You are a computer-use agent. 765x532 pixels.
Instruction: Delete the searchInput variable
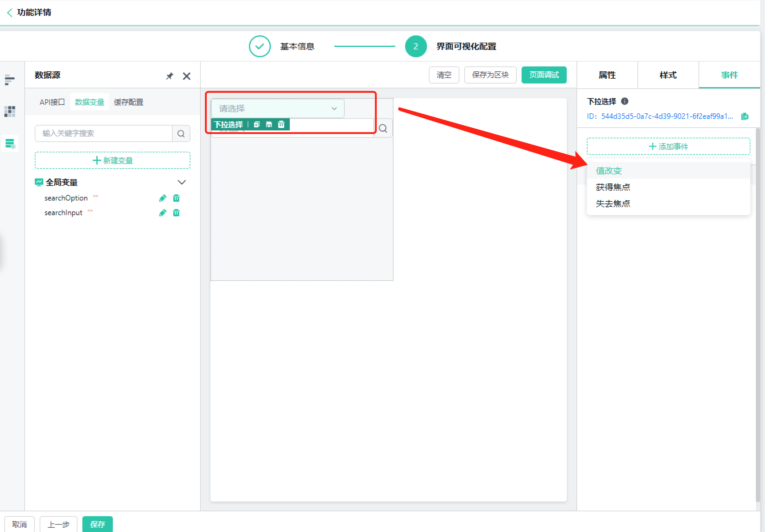coord(176,213)
